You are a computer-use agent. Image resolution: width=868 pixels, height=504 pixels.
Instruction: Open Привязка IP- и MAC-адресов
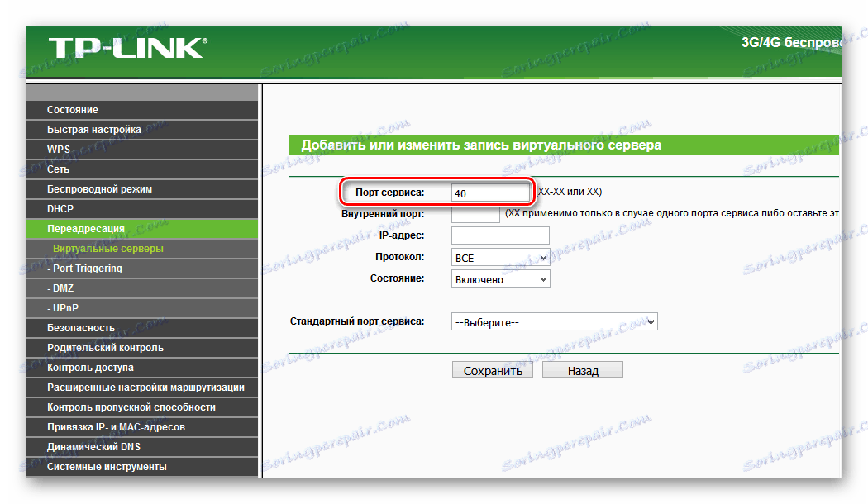pos(142,427)
